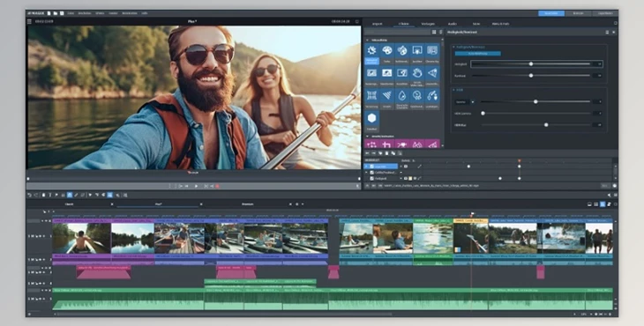Select the brightness/contrast sun effect tile
644x326 pixels.
coord(371,54)
